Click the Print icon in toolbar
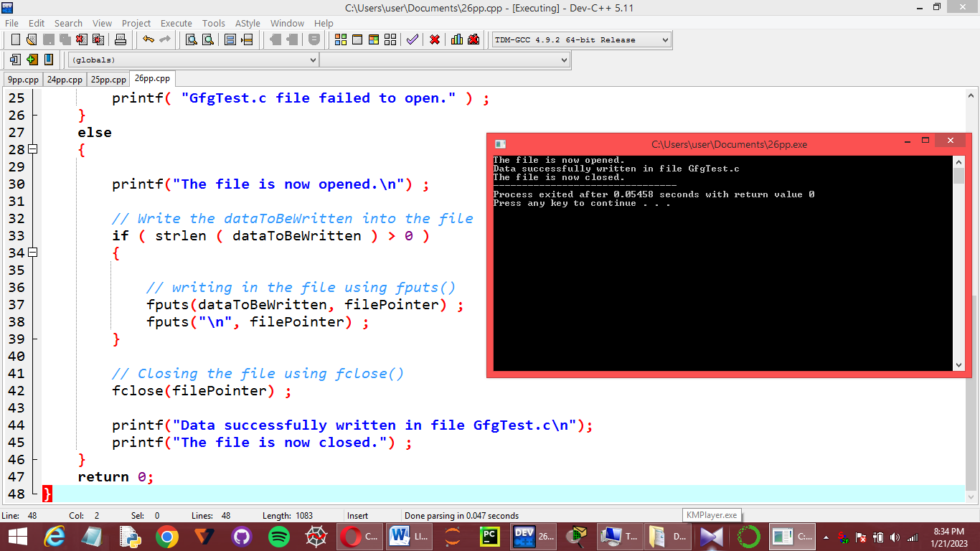The image size is (980, 551). pyautogui.click(x=121, y=39)
